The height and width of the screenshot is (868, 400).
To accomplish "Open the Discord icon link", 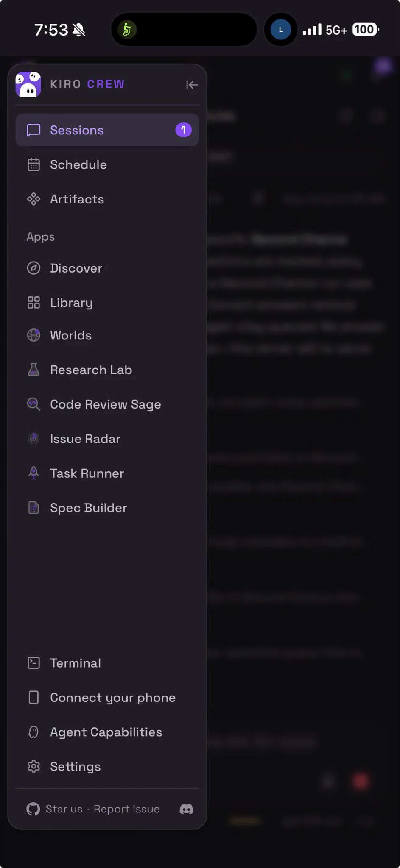I will (x=187, y=809).
